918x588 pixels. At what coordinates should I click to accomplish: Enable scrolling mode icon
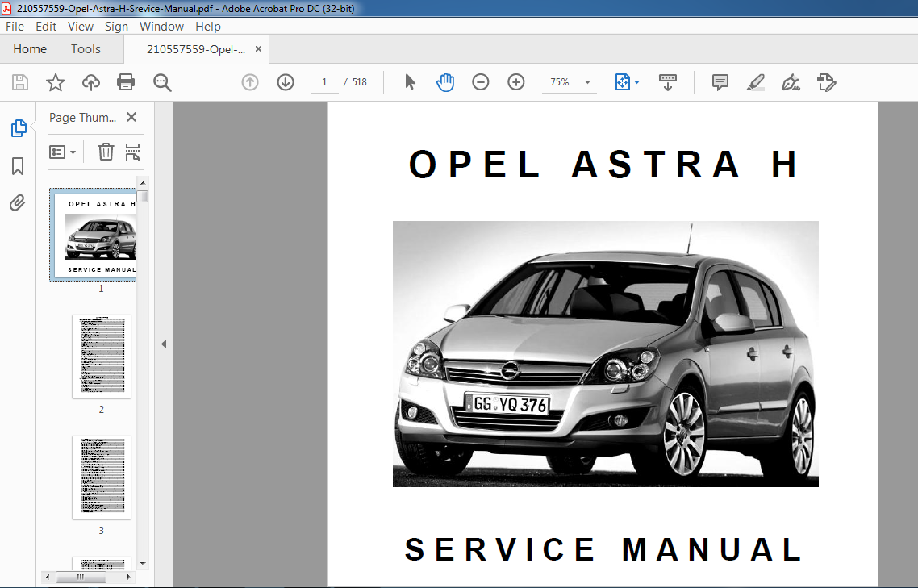[x=667, y=82]
